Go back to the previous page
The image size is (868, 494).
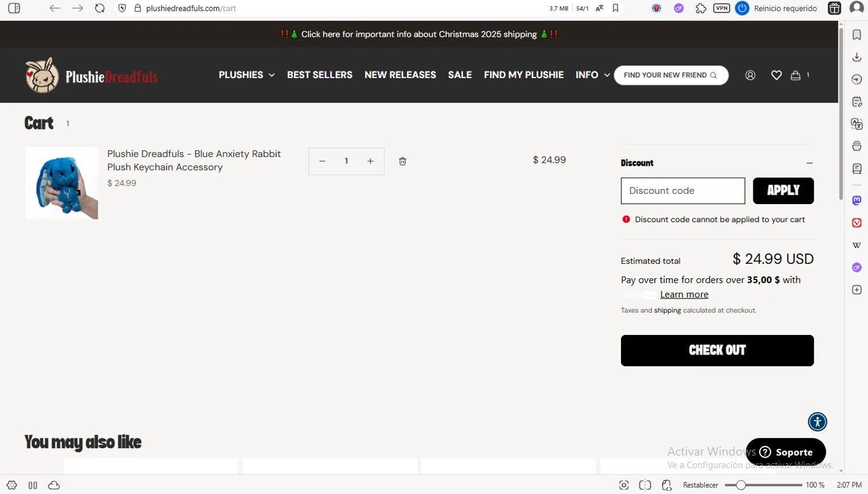(55, 8)
